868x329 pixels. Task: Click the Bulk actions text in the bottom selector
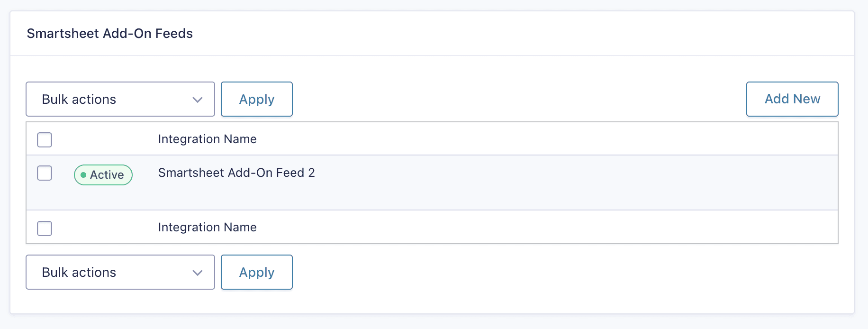point(79,272)
